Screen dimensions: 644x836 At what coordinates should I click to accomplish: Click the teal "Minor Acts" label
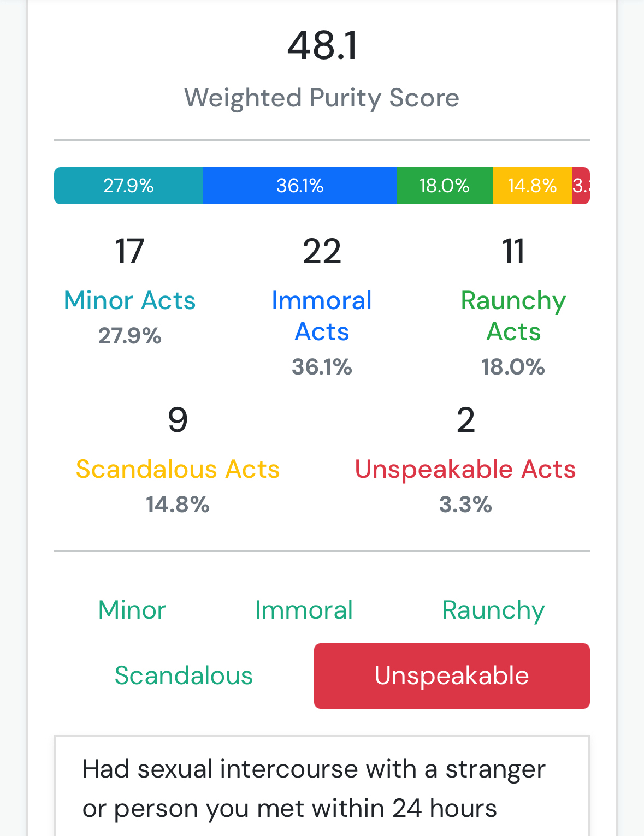(129, 300)
